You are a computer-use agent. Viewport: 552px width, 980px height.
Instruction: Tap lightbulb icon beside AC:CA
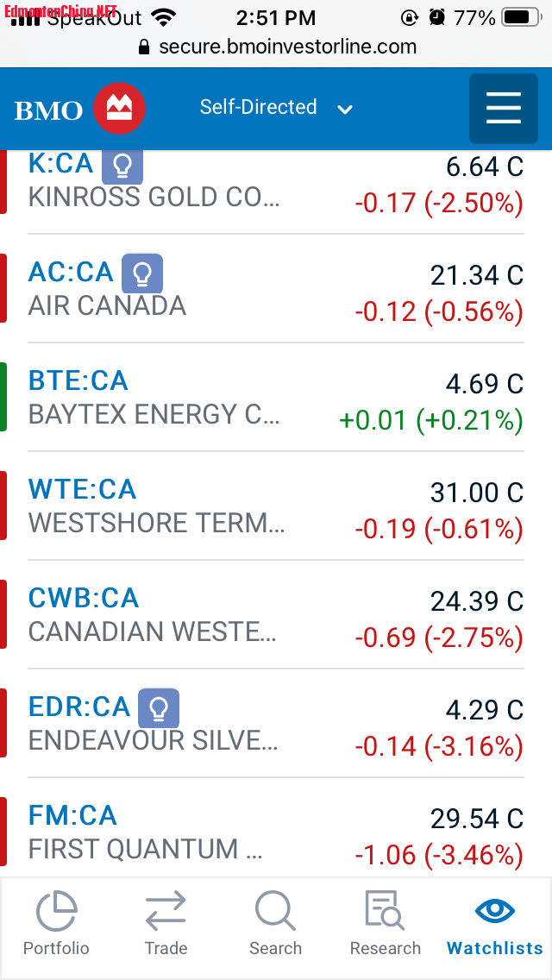(142, 273)
